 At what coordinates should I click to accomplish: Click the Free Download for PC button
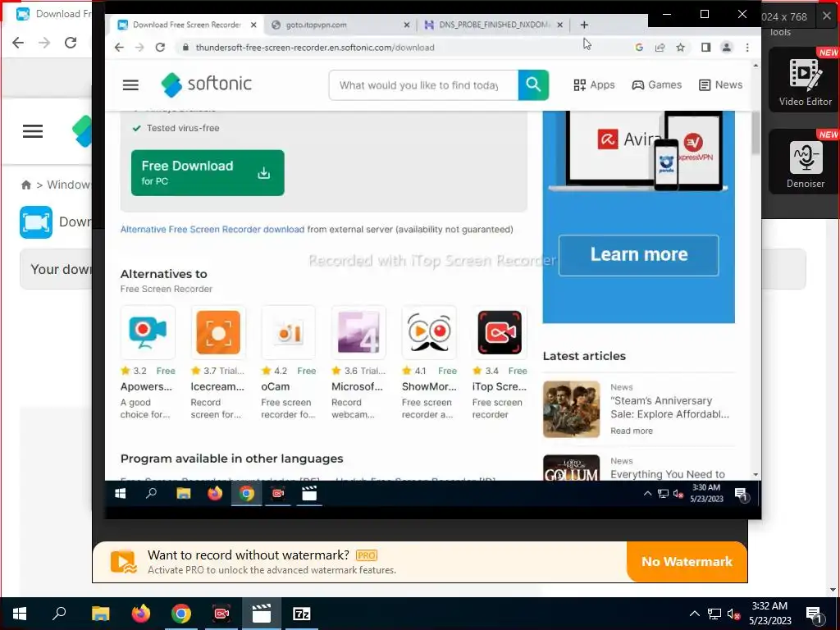208,172
